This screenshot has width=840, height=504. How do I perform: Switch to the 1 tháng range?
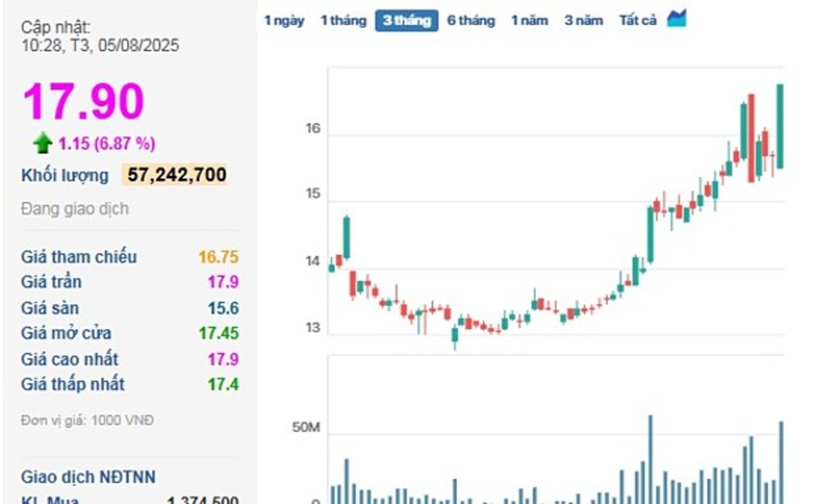tap(343, 21)
